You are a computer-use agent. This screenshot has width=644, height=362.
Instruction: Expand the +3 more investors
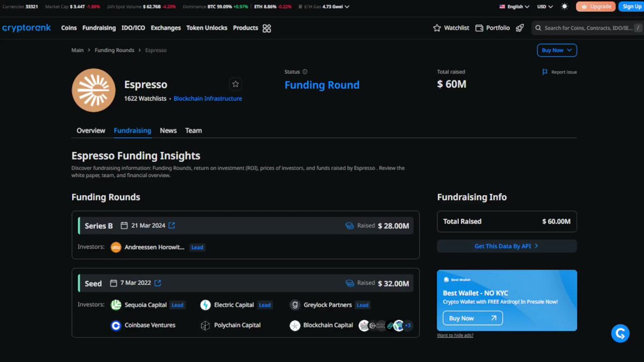(408, 326)
